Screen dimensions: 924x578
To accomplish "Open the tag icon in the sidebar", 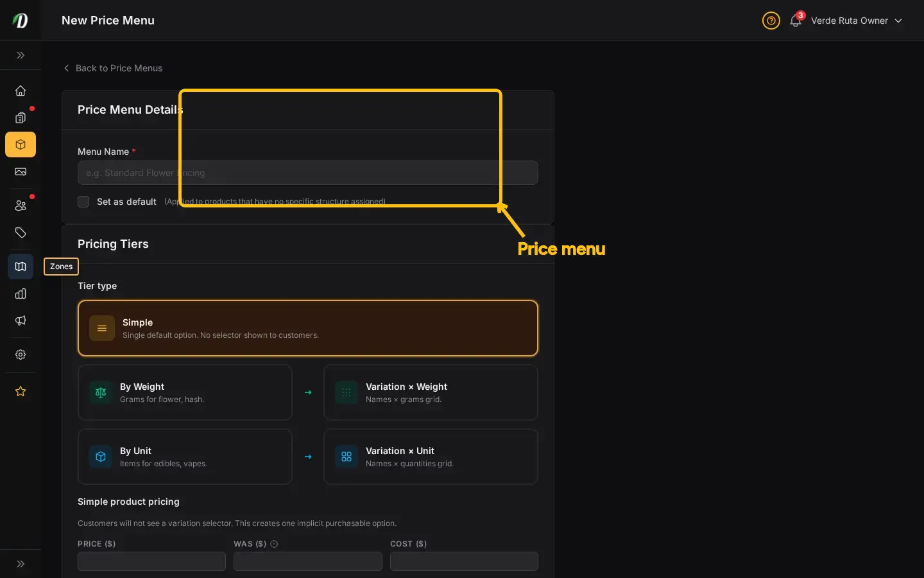I will pos(21,232).
